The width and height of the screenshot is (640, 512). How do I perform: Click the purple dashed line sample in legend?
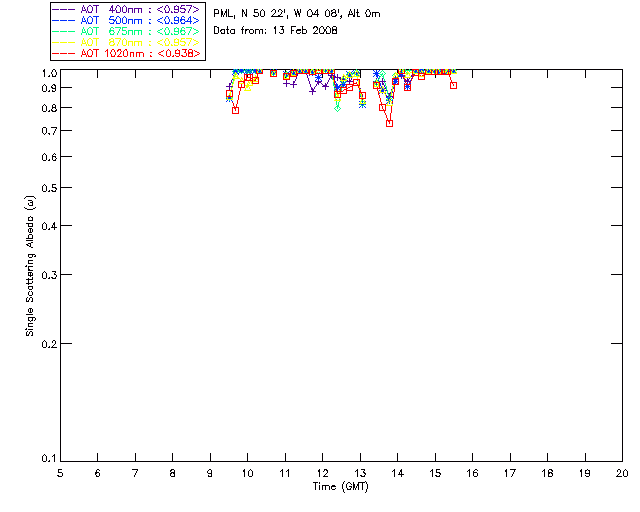64,9
